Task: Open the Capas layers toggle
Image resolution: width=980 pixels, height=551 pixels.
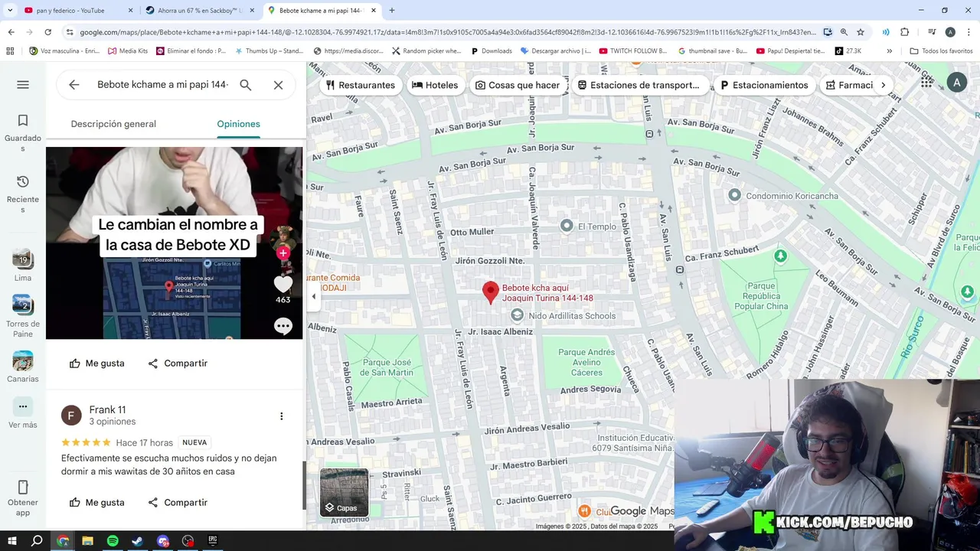Action: coord(344,493)
